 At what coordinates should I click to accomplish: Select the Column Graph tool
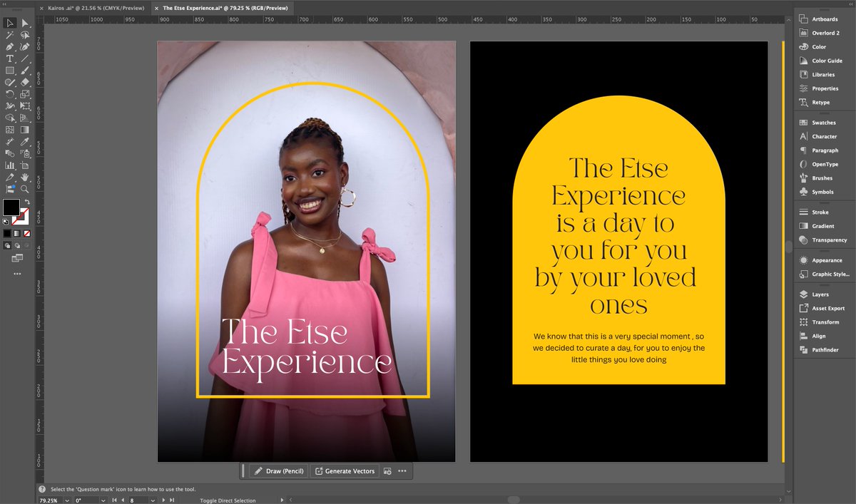click(x=10, y=165)
